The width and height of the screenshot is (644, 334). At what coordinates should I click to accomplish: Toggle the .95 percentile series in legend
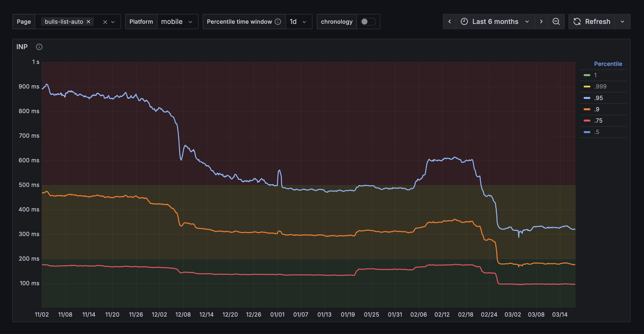click(598, 98)
